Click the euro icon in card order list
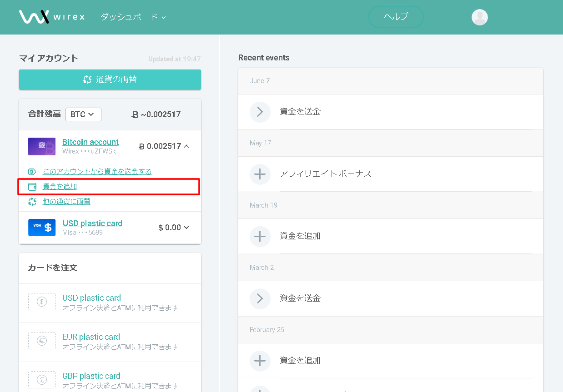This screenshot has width=563, height=392. pos(42,341)
